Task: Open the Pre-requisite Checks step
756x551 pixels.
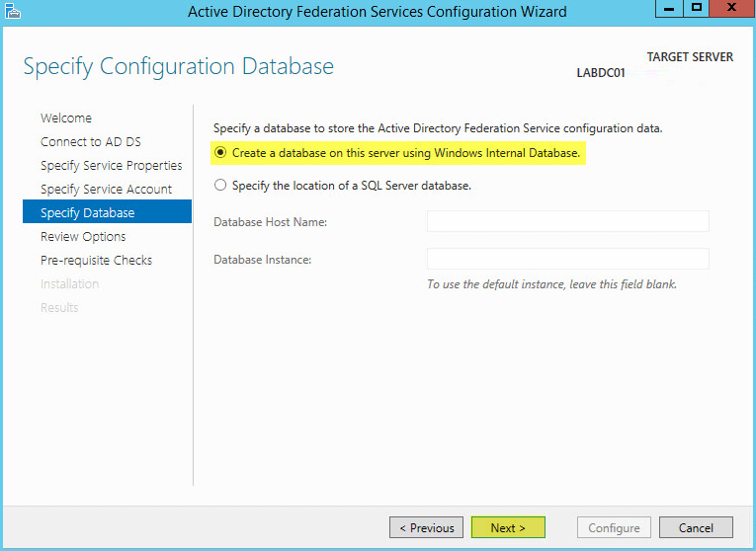Action: [x=96, y=260]
